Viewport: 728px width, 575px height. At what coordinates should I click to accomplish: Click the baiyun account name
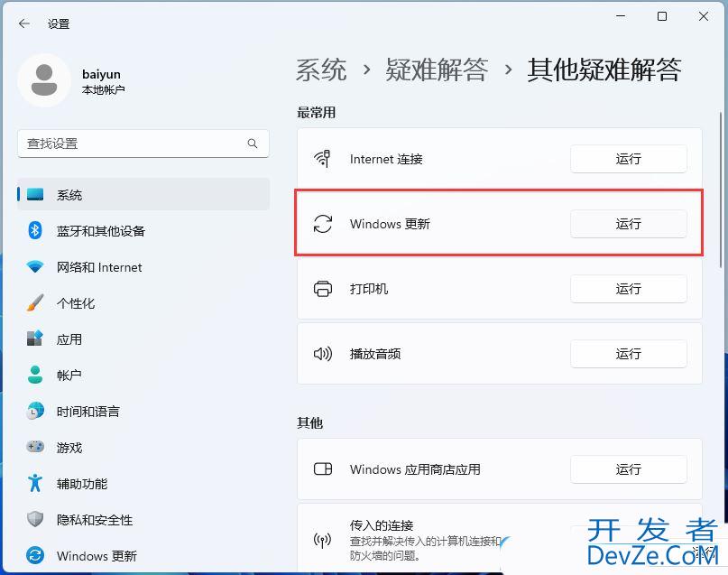point(101,74)
